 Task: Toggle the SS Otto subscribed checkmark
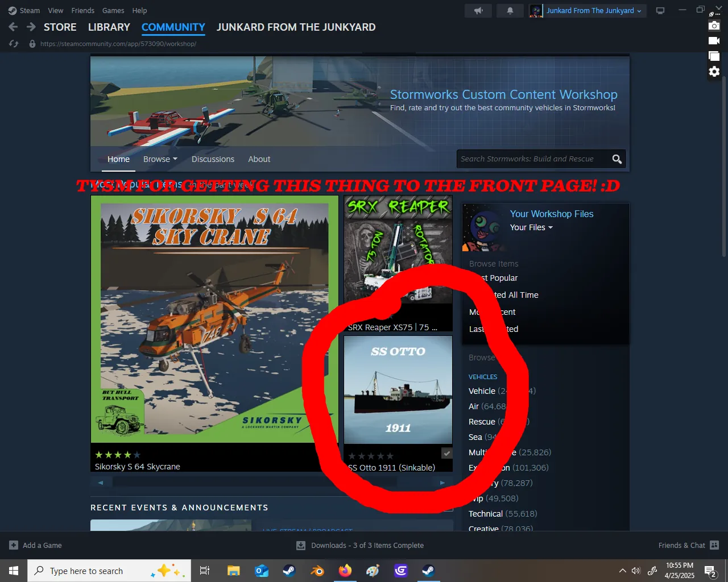[x=446, y=453]
